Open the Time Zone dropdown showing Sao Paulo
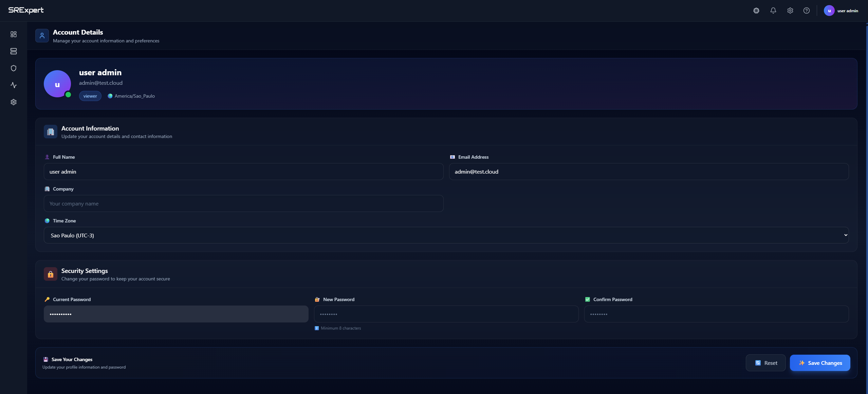868x394 pixels. pos(446,235)
